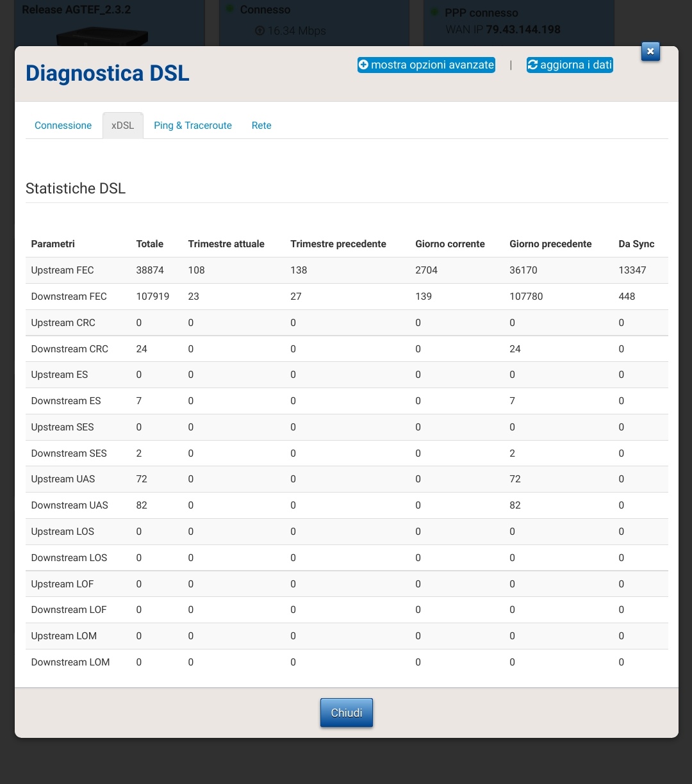The image size is (692, 784).
Task: Select the Upstream LOF row label
Action: point(63,584)
